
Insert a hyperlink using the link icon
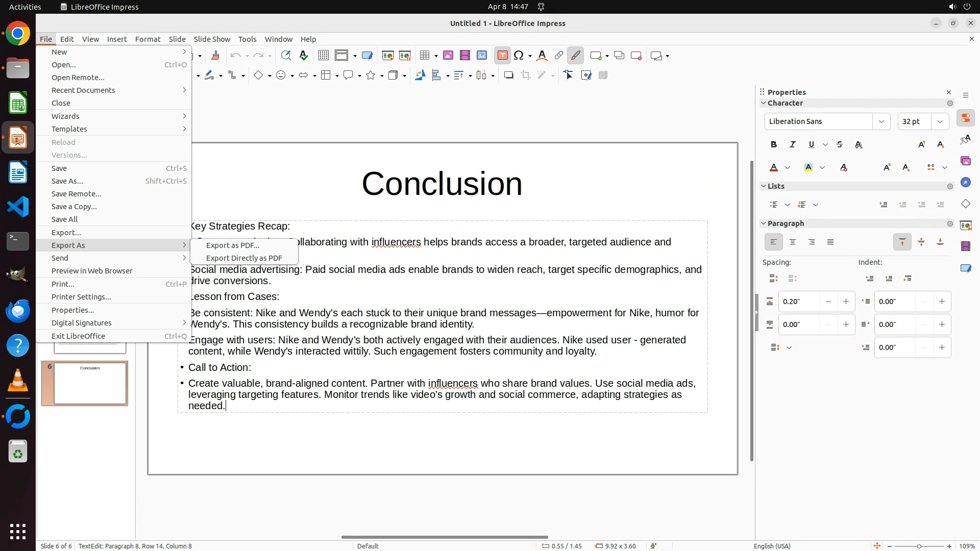point(559,56)
